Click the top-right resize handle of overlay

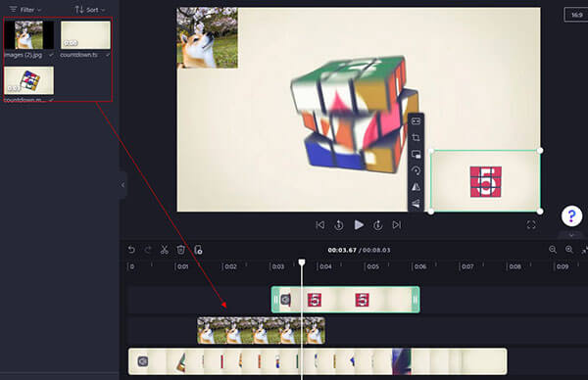point(540,150)
